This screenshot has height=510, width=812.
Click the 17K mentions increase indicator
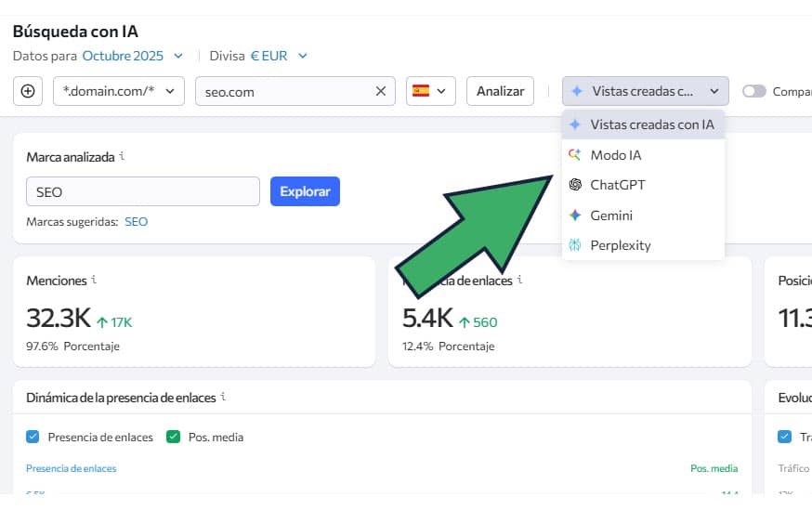tap(114, 322)
